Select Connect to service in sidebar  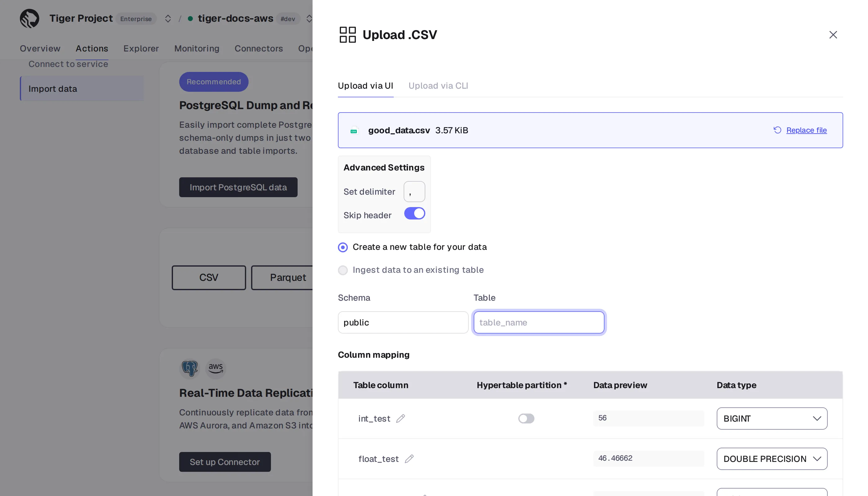pos(68,64)
